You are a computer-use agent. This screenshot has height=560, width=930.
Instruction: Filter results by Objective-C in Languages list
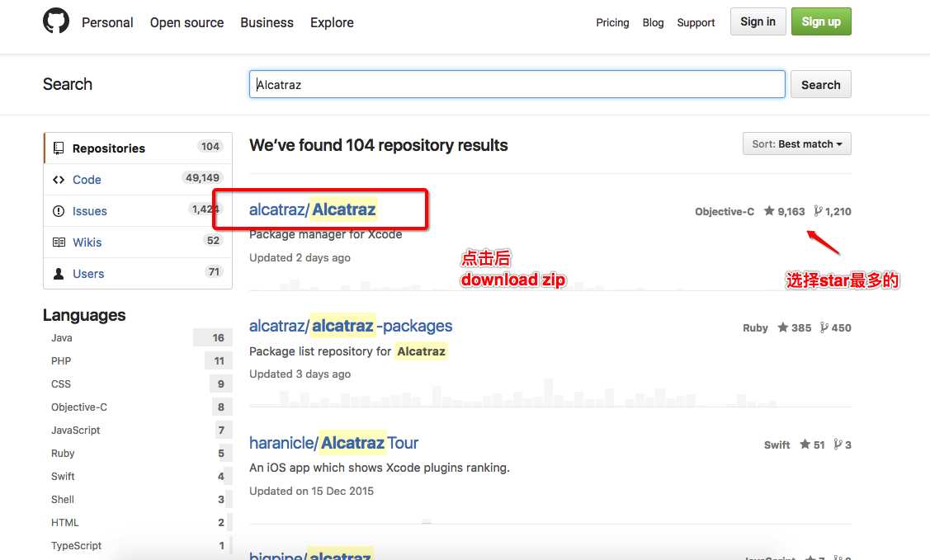79,407
